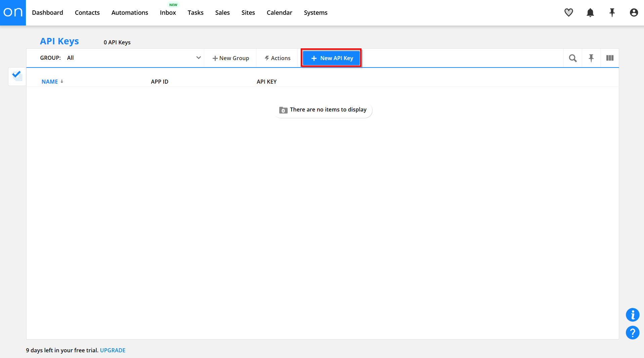644x358 pixels.
Task: Toggle the select-all checkbox
Action: [17, 76]
